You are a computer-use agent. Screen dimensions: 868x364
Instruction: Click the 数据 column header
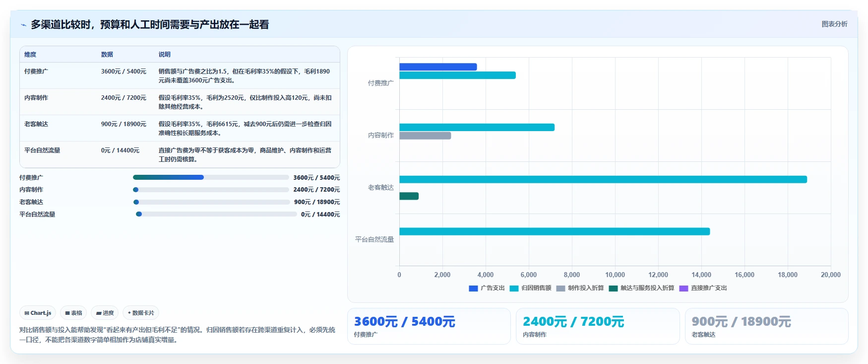point(107,55)
